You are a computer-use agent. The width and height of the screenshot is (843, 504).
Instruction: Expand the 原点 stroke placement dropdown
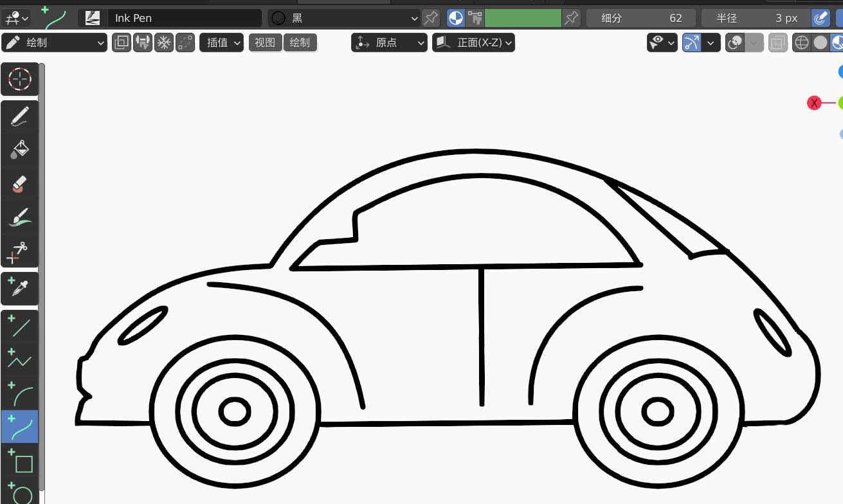pos(389,42)
